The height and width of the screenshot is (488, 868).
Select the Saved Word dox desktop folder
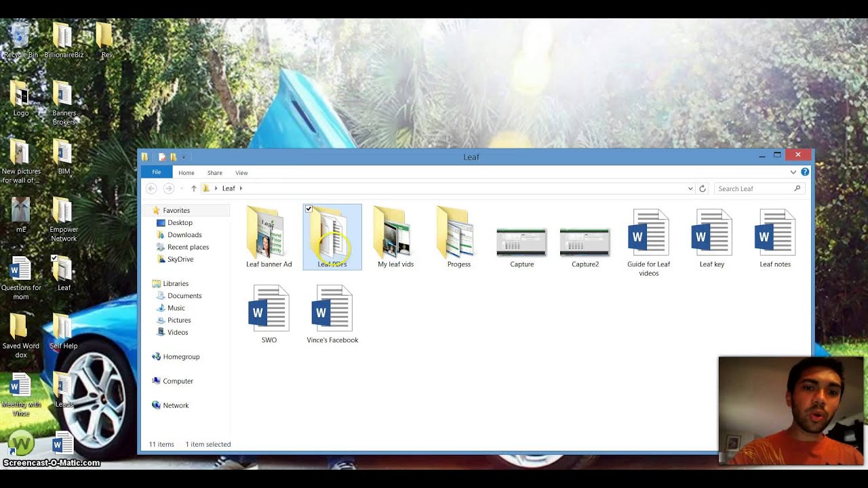(21, 335)
